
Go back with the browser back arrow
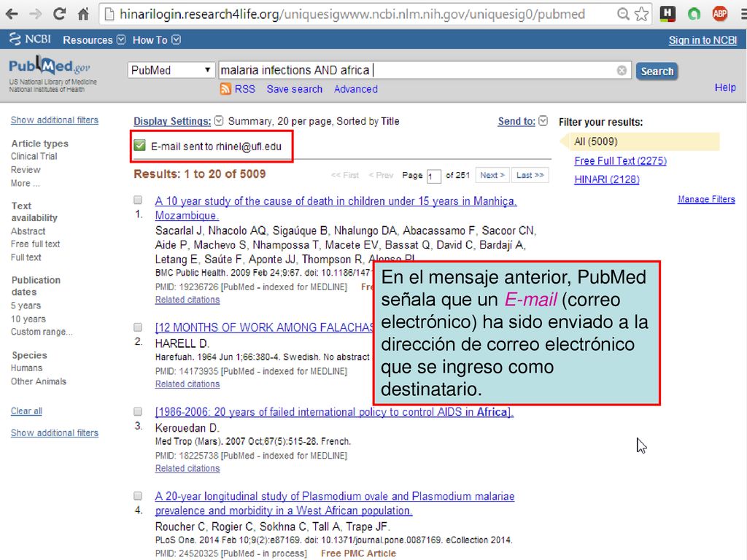tap(12, 15)
